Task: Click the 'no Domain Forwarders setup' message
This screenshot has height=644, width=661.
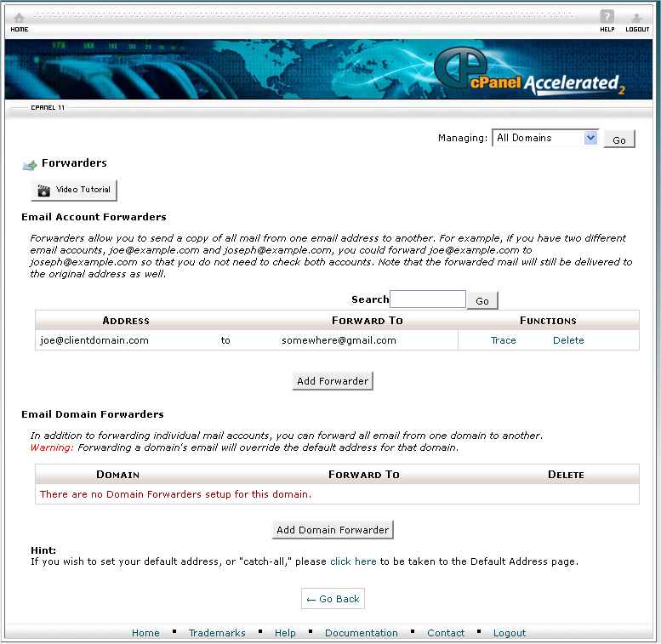Action: click(x=175, y=494)
